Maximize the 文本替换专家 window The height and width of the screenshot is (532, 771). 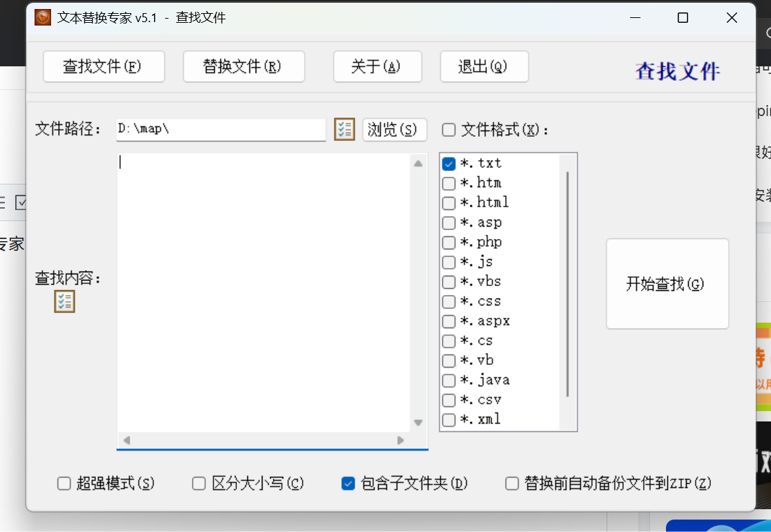(683, 18)
